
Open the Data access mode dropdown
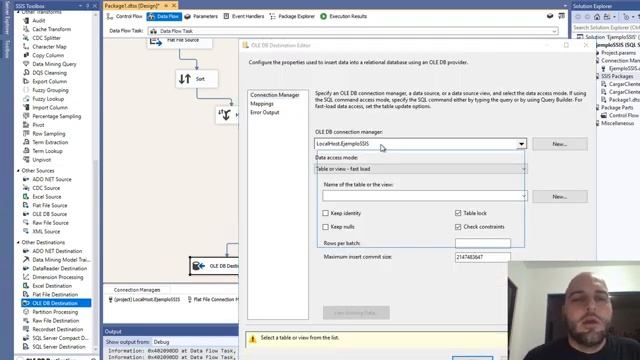coord(523,169)
